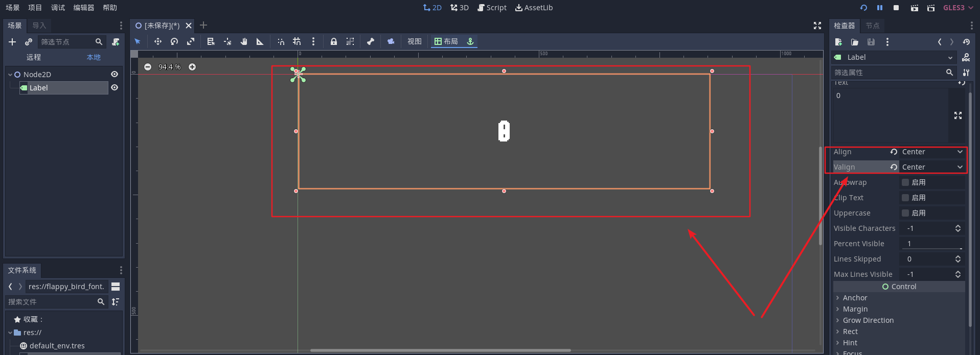980x355 pixels.
Task: Click the list-select nodes tool icon
Action: [211, 41]
